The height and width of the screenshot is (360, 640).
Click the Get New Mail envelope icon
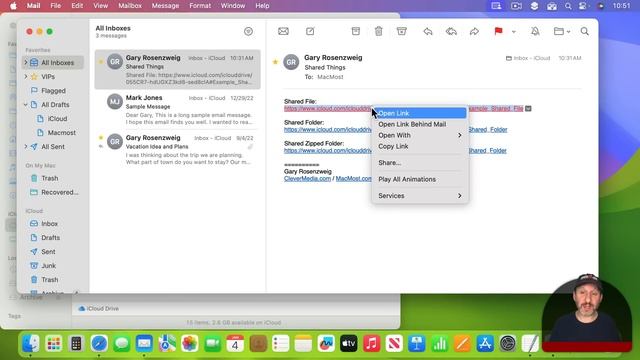pyautogui.click(x=283, y=31)
